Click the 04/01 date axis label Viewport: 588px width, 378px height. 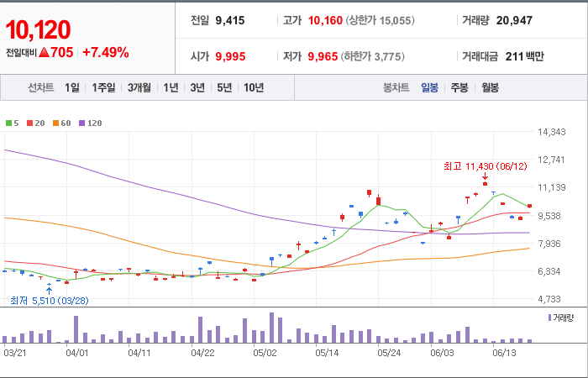(77, 353)
